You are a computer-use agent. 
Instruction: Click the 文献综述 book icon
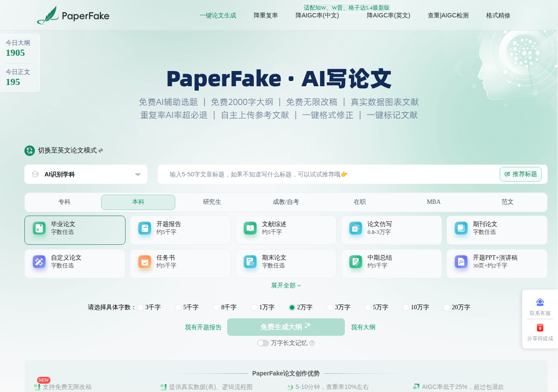250,228
